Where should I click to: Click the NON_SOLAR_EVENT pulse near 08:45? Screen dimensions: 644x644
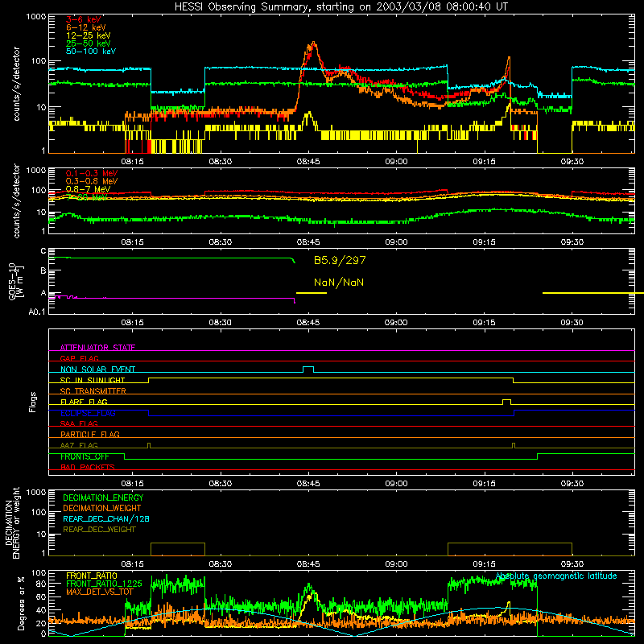[308, 369]
